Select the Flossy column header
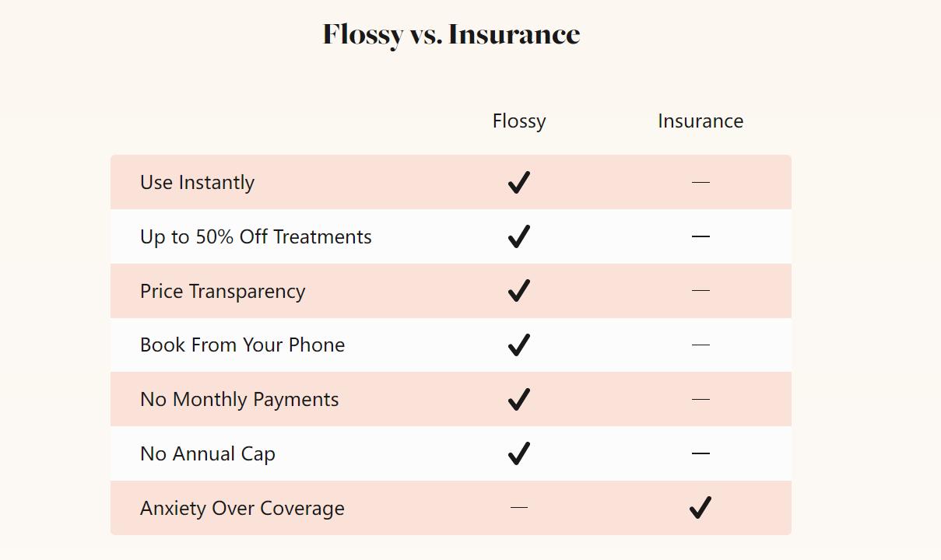941x560 pixels. coord(519,121)
